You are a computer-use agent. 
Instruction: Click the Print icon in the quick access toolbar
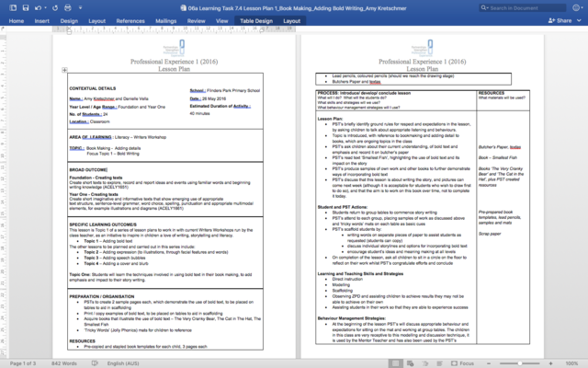pyautogui.click(x=67, y=7)
